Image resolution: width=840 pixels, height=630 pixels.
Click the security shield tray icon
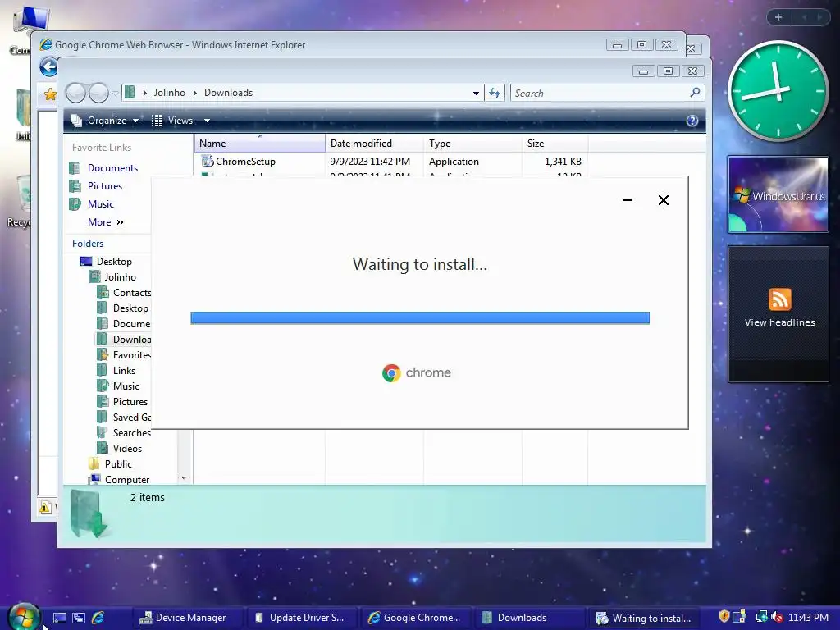click(x=724, y=617)
